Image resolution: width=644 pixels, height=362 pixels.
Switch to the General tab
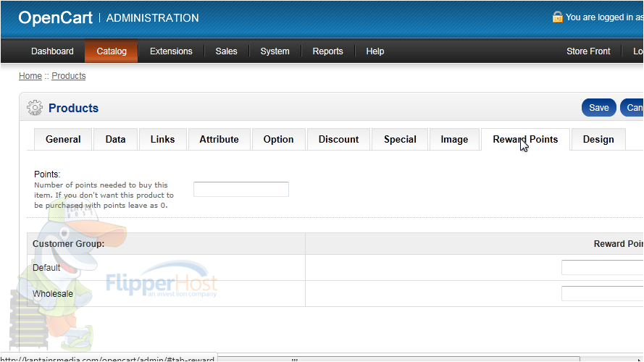63,139
